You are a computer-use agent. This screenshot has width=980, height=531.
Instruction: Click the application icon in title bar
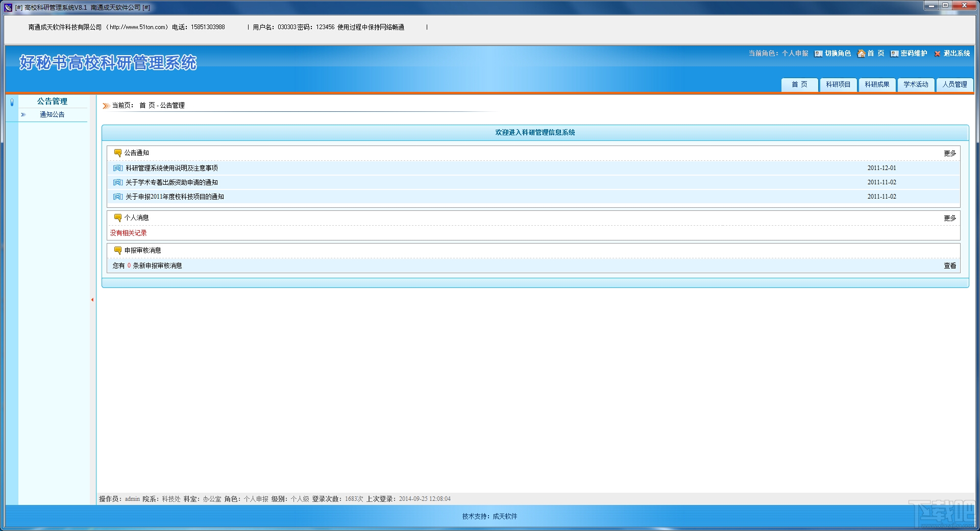(x=8, y=8)
